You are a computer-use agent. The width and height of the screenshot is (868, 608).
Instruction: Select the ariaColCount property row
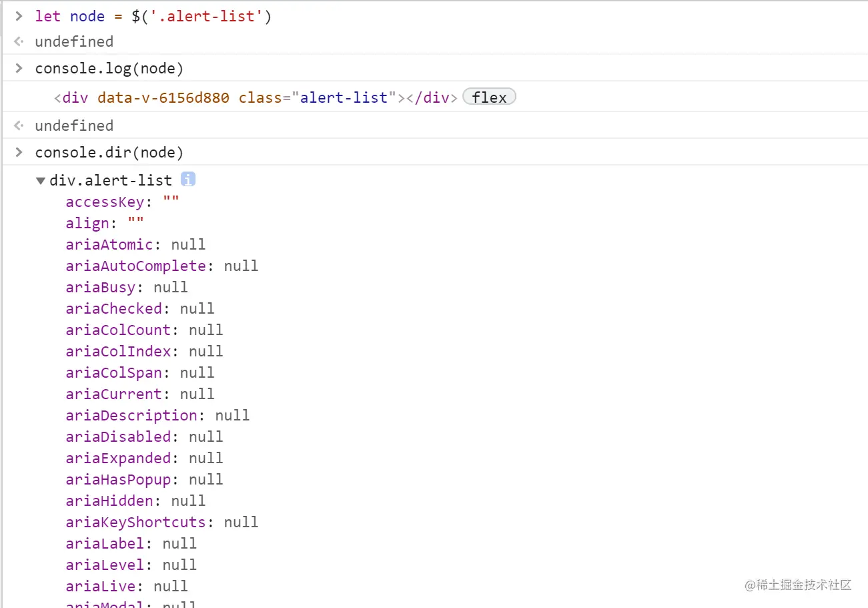pos(144,330)
